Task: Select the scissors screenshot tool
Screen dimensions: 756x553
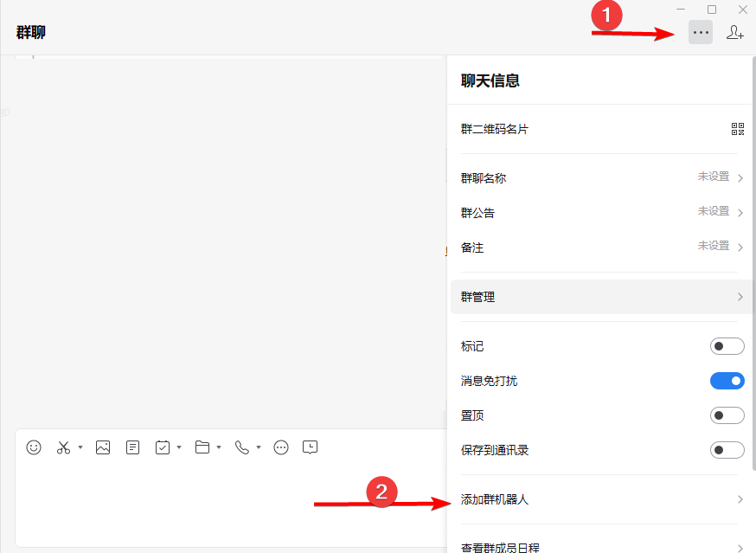Action: [x=63, y=447]
